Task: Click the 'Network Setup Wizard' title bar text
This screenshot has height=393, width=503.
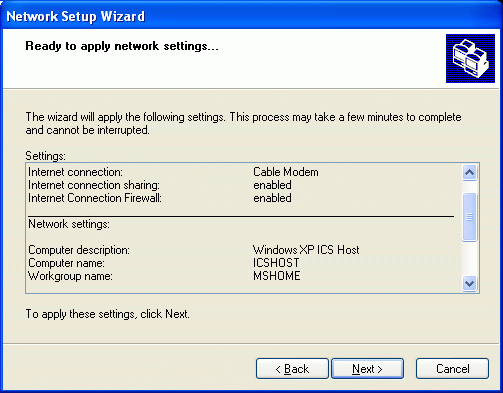Action: coord(76,16)
